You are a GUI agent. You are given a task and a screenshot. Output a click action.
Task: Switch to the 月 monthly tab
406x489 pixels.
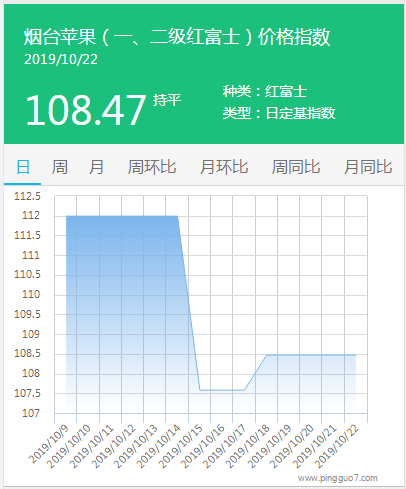(x=96, y=167)
